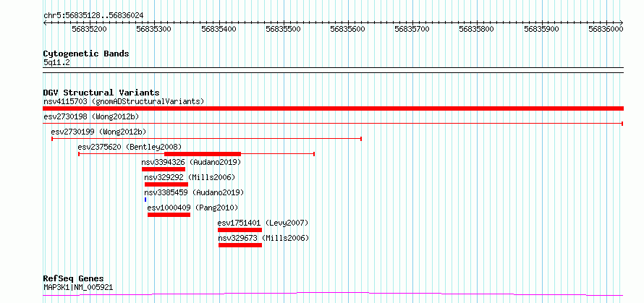Click the red bar under esv1751401
Viewport: 644px width, 303px height.
240,230
